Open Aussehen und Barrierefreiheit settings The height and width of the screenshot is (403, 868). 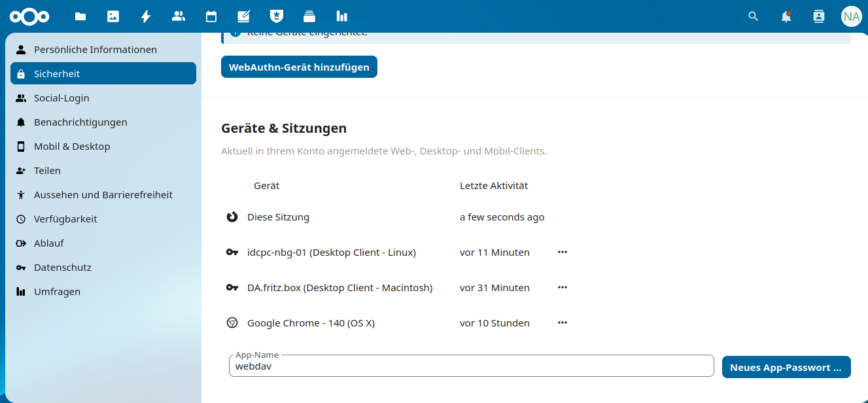103,195
